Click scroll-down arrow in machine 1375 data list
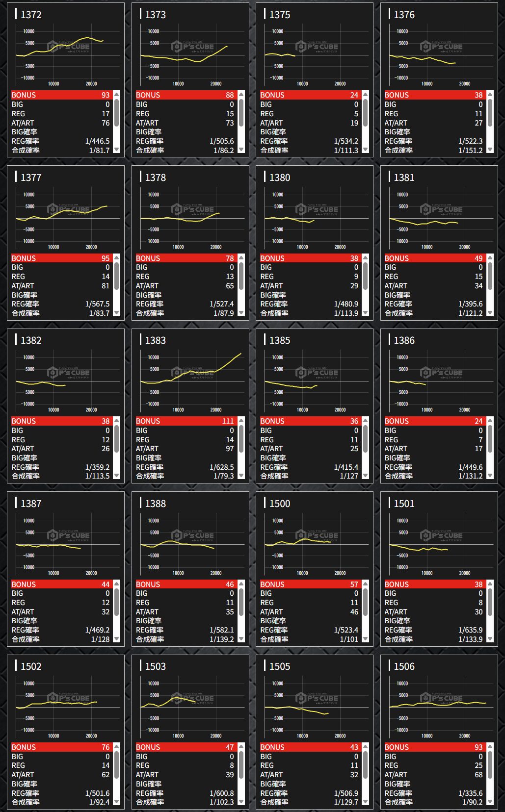 365,150
